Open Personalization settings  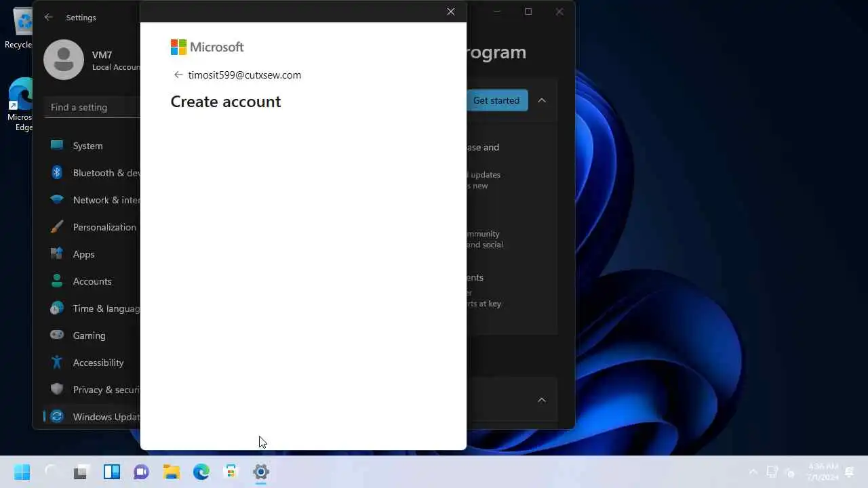pyautogui.click(x=92, y=227)
